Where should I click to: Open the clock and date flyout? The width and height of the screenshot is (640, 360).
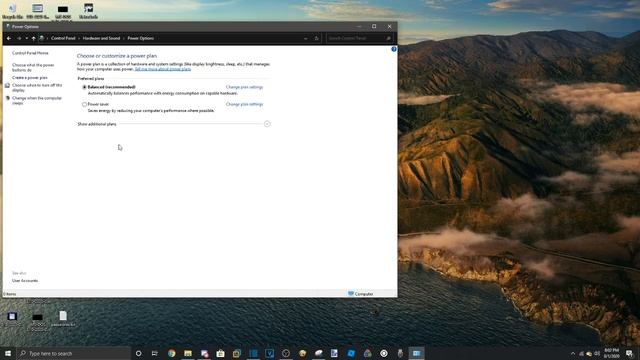click(611, 353)
